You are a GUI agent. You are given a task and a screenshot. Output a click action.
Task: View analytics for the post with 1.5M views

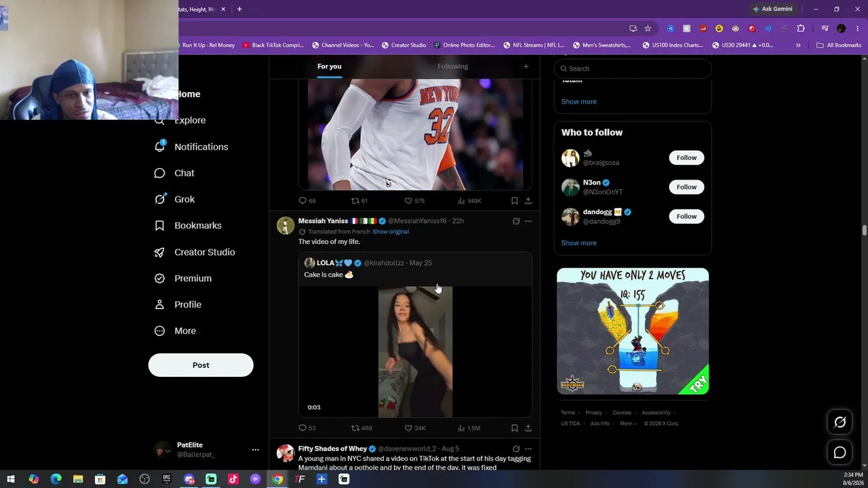coord(469,428)
